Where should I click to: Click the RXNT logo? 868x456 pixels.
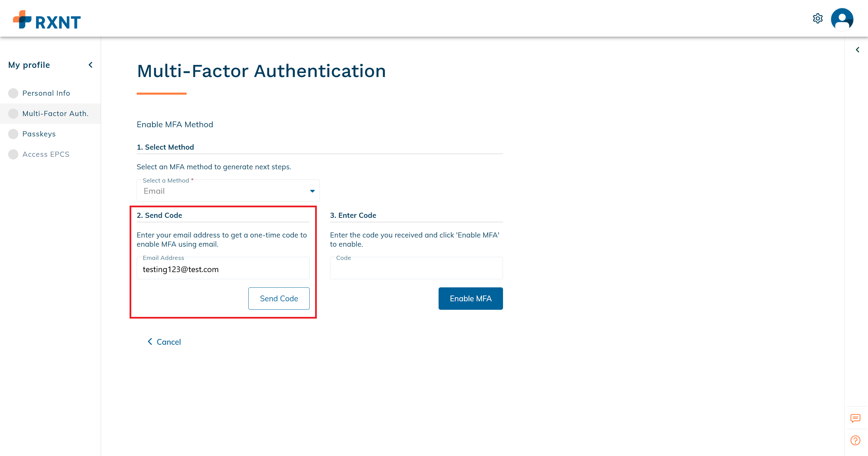[x=47, y=20]
